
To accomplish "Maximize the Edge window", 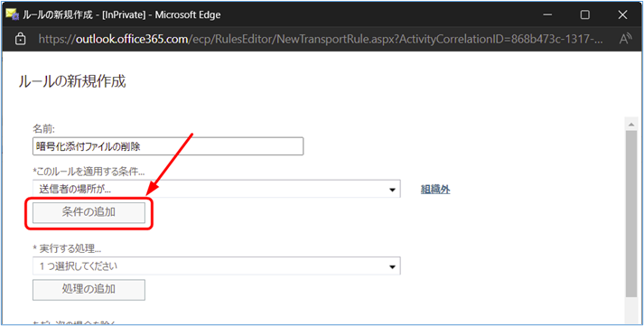I will pos(585,15).
